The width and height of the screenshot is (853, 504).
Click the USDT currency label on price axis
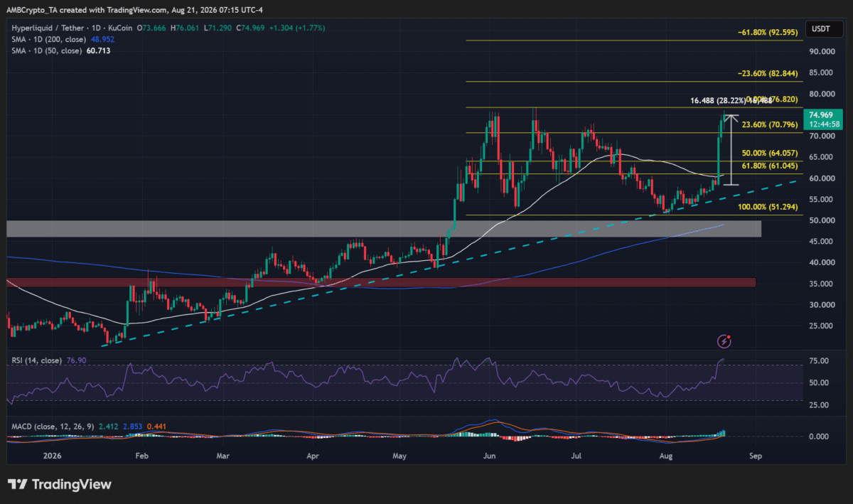click(820, 30)
